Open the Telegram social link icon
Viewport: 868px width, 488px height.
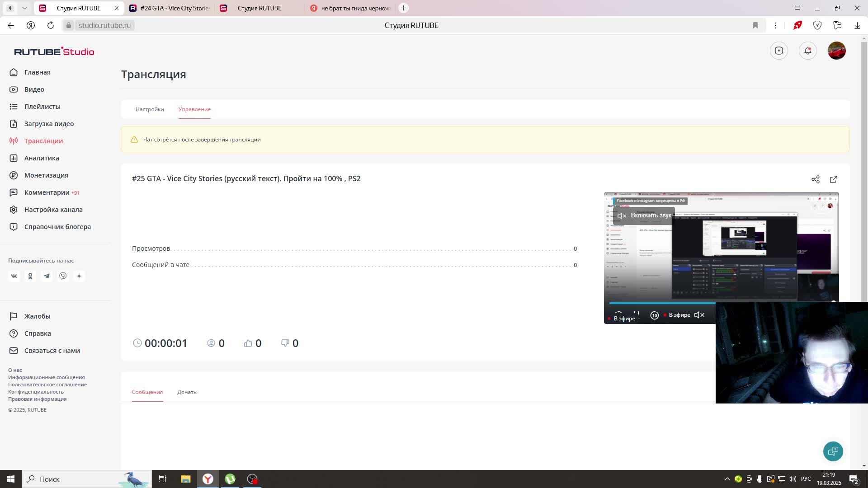coord(47,276)
